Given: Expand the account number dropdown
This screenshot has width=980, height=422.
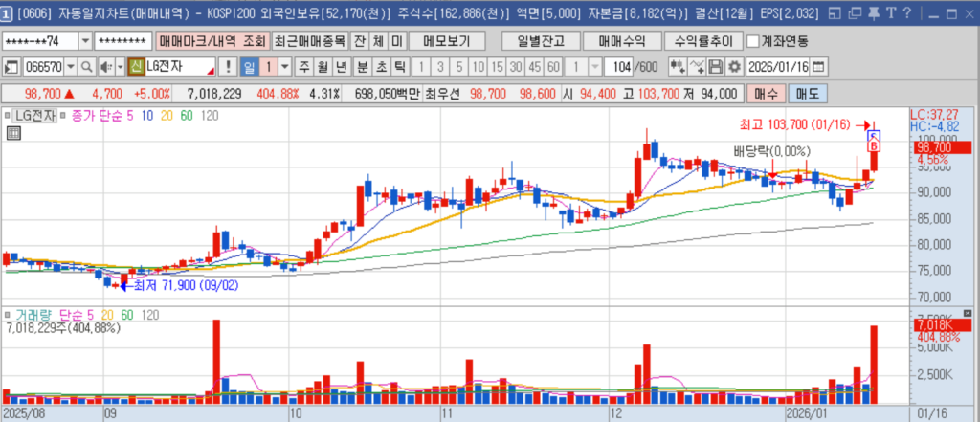Looking at the screenshot, I should (85, 41).
